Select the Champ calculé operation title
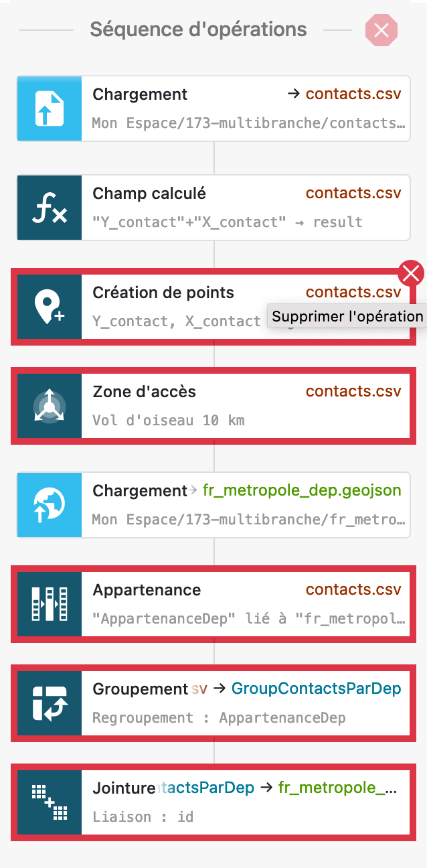This screenshot has width=427, height=868. 149,194
